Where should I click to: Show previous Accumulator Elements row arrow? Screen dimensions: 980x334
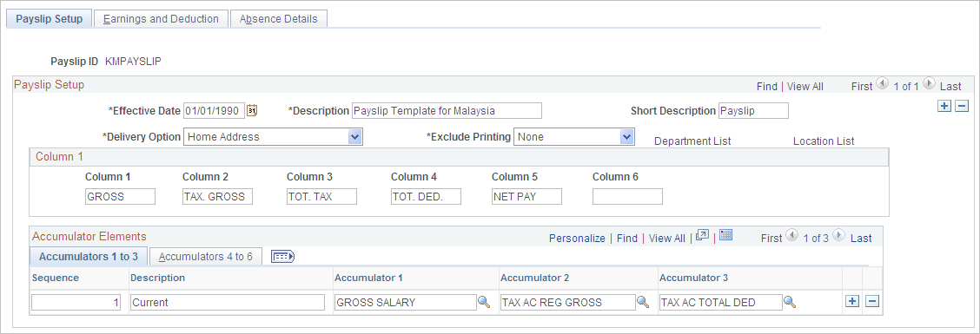[x=791, y=235]
